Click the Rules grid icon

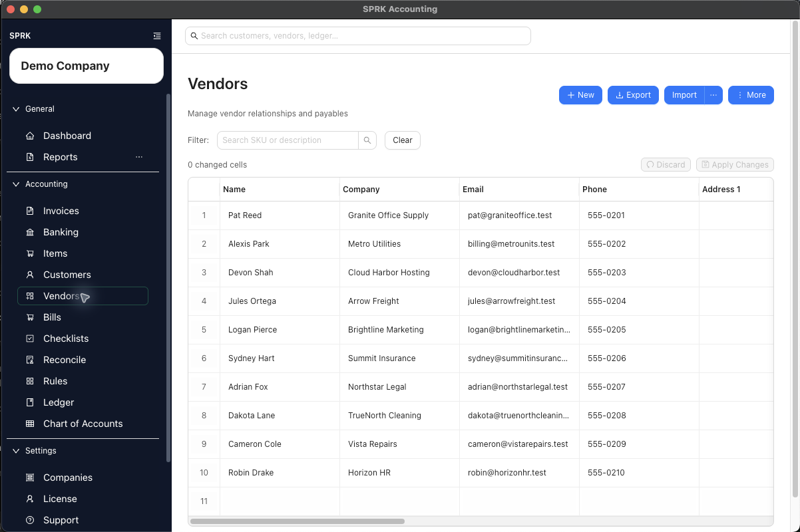(29, 381)
